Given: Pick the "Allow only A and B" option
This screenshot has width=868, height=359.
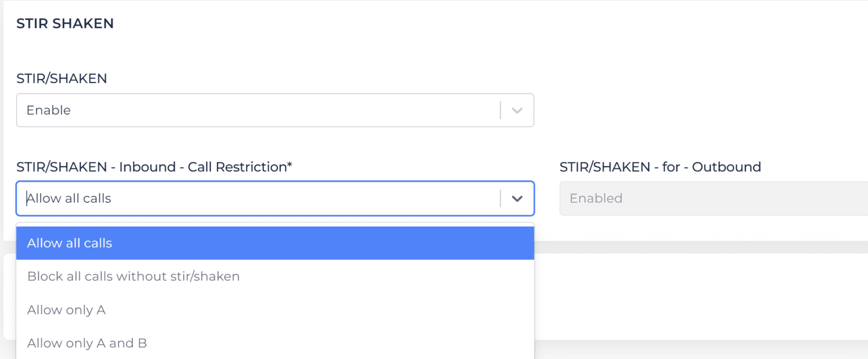Looking at the screenshot, I should [87, 343].
